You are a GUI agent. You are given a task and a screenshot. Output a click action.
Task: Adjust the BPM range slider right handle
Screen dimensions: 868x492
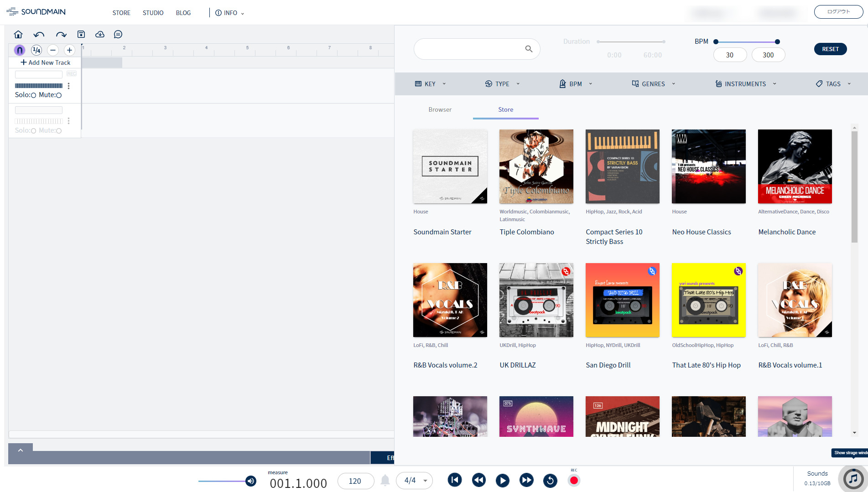(x=777, y=41)
